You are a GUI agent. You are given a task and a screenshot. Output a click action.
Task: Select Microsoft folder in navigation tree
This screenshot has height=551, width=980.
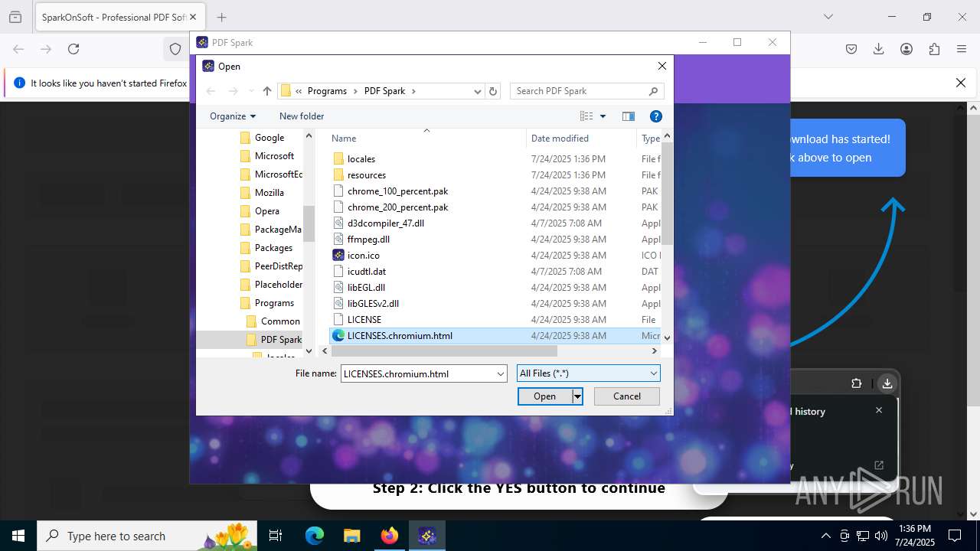(x=274, y=156)
